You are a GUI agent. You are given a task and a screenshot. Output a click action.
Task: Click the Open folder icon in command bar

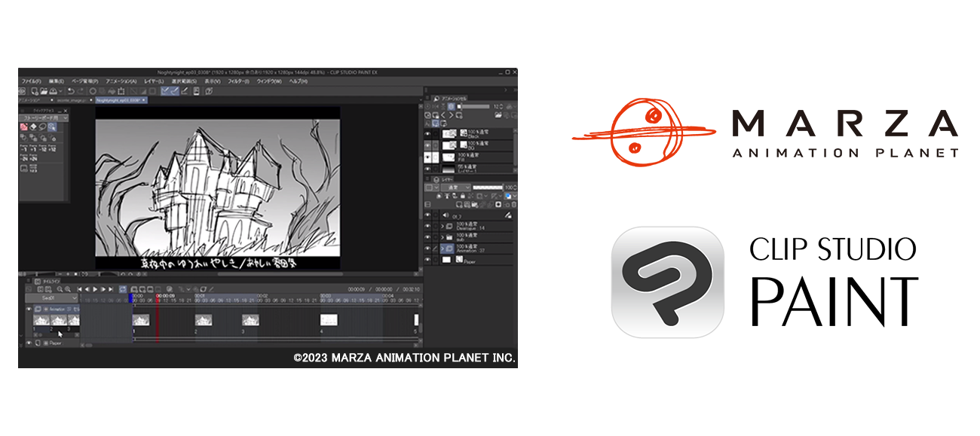tap(44, 91)
